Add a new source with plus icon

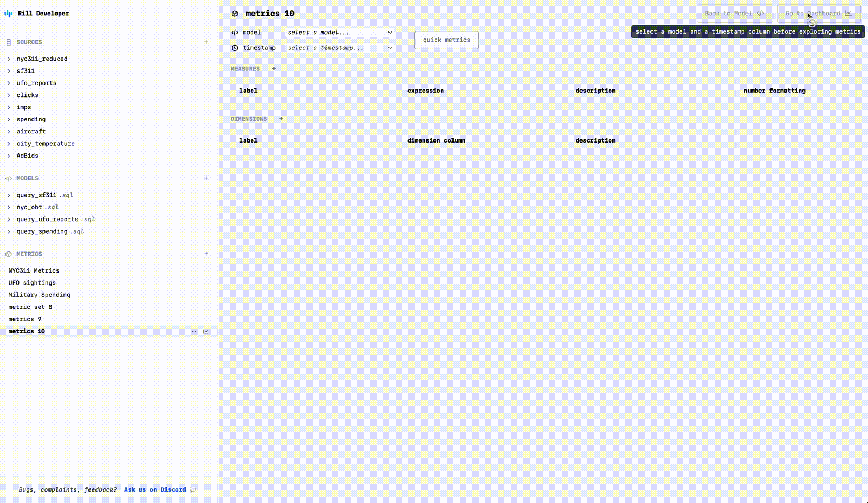point(206,42)
